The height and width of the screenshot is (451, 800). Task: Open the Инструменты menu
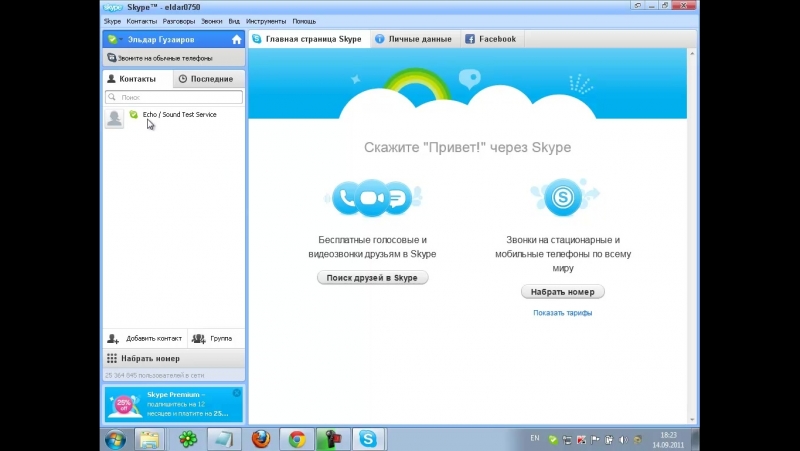(266, 21)
